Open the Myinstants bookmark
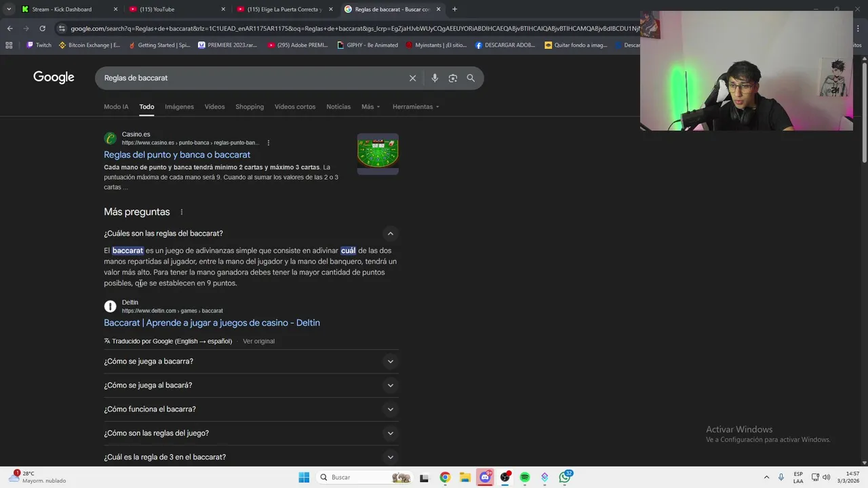Image resolution: width=868 pixels, height=488 pixels. [x=436, y=45]
